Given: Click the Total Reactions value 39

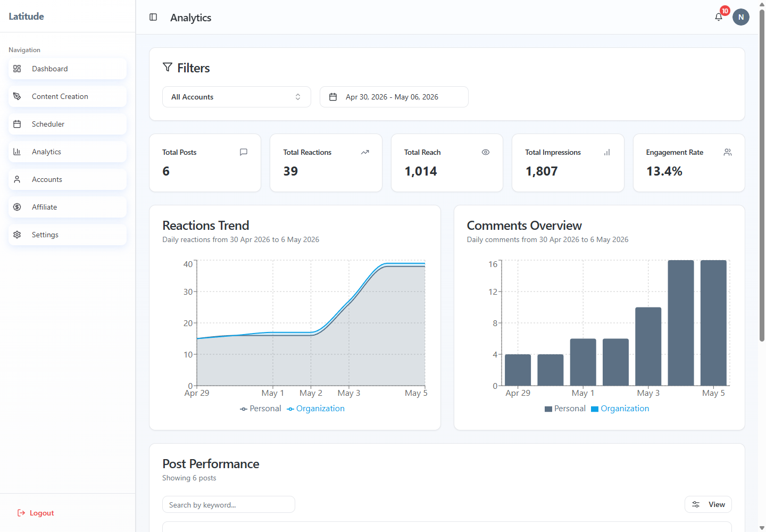Looking at the screenshot, I should tap(290, 171).
